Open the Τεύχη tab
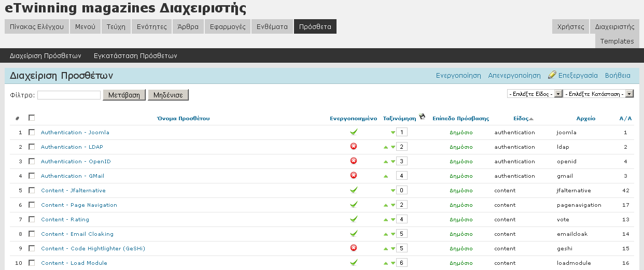This screenshot has width=644, height=270. (x=116, y=26)
